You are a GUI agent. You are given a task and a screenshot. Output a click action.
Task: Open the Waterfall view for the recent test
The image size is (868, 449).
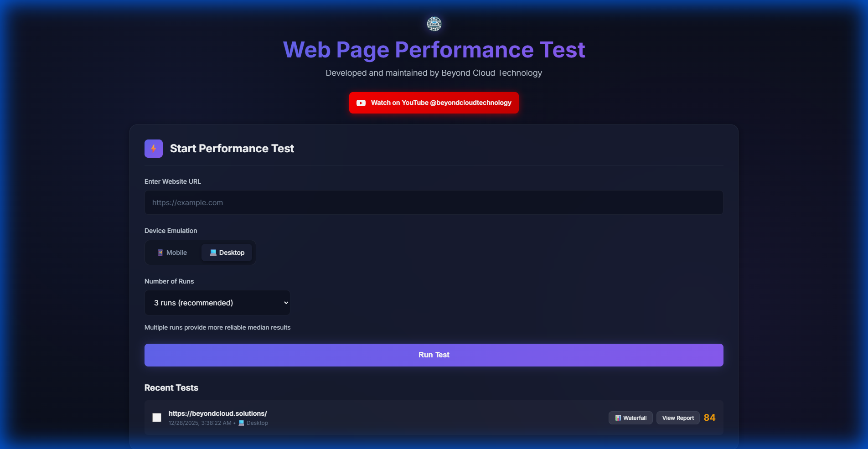pos(630,418)
